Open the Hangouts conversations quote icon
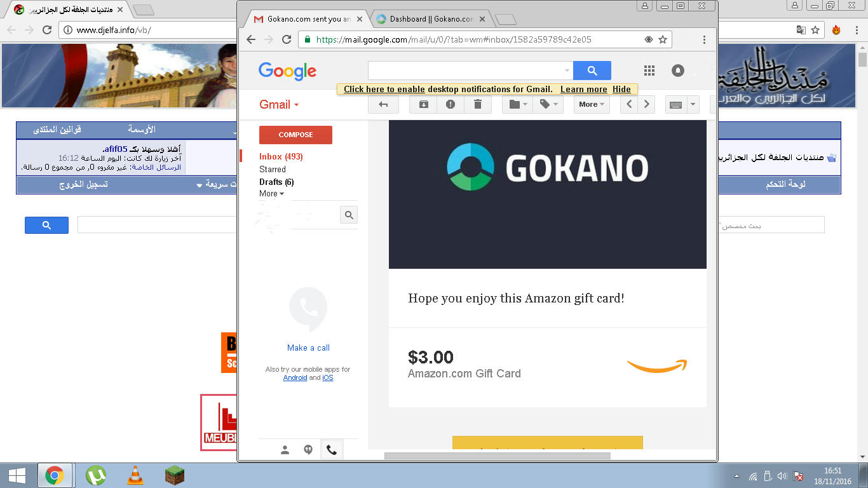Screen dimensions: 868x488 pyautogui.click(x=308, y=450)
